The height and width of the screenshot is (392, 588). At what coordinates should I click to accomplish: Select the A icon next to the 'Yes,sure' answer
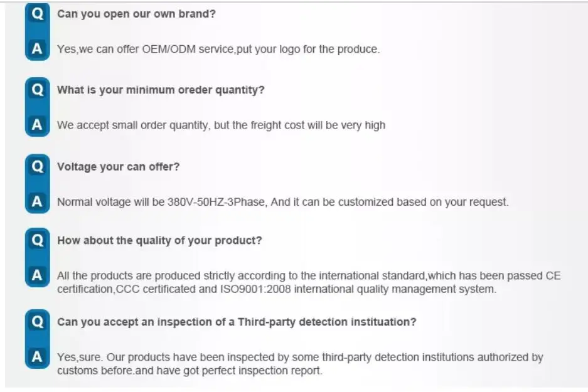click(37, 356)
